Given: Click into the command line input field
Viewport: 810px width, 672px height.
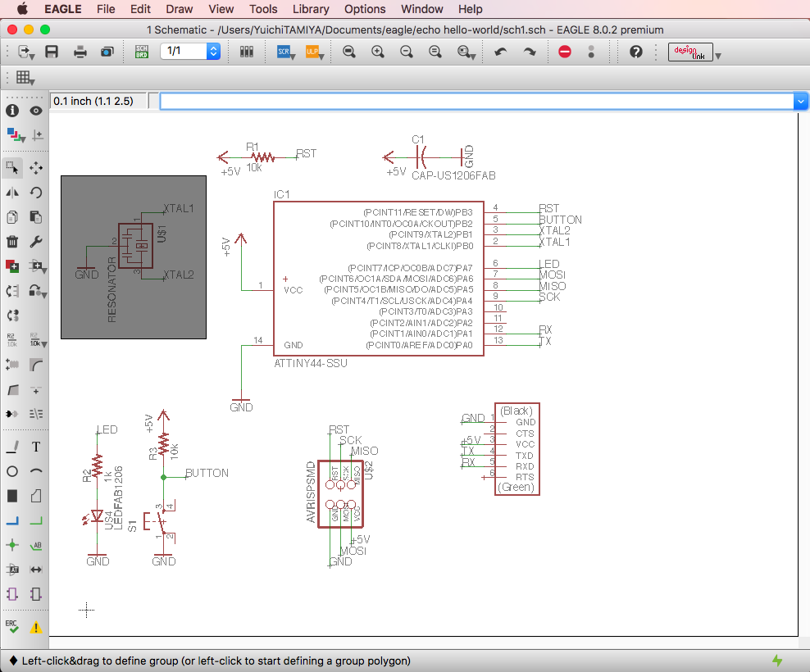Looking at the screenshot, I should [476, 102].
